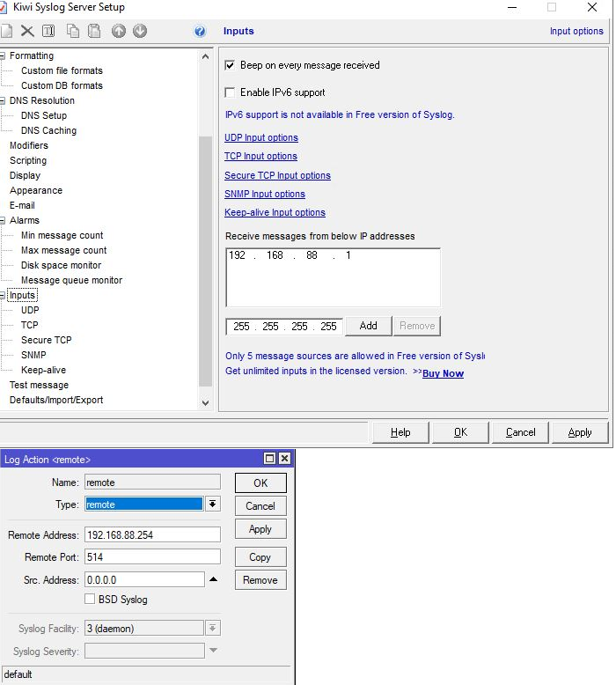The height and width of the screenshot is (685, 616).
Task: Click the Buy Now link
Action: 443,373
